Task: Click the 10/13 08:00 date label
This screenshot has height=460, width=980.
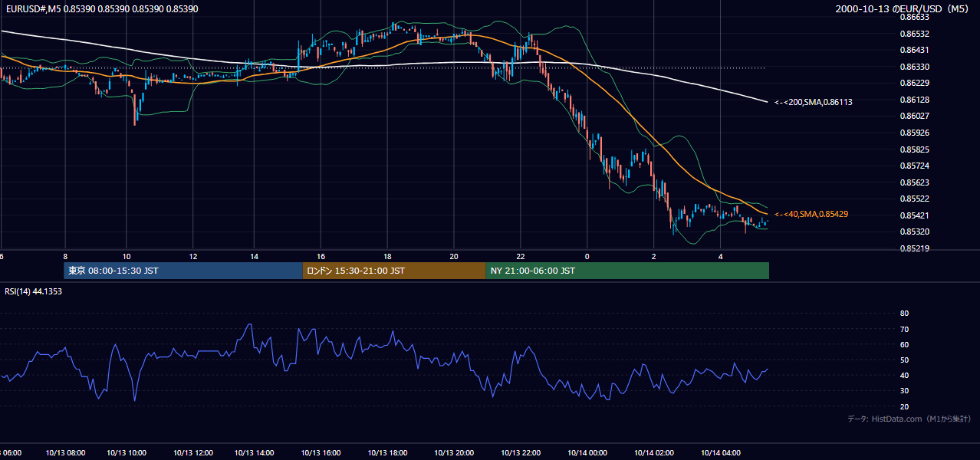Action: point(66,453)
